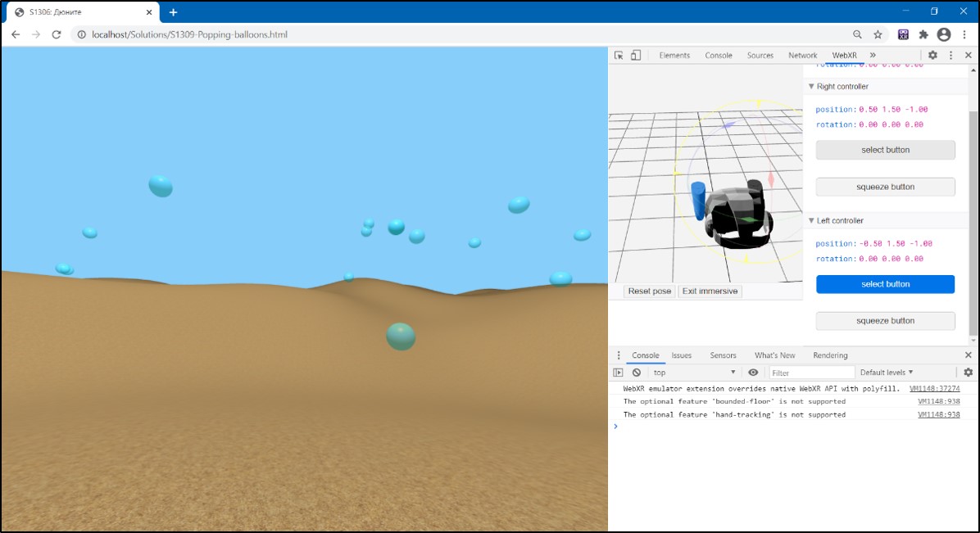Open DevTools settings gear
Screen dimensions: 980x533
pyautogui.click(x=932, y=56)
